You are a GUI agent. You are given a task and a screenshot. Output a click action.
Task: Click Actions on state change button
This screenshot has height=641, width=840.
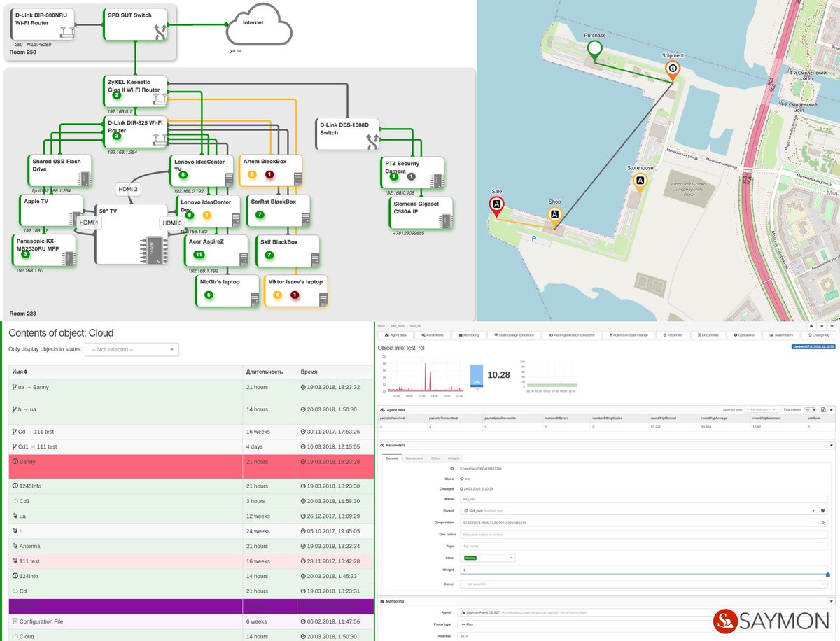click(629, 335)
